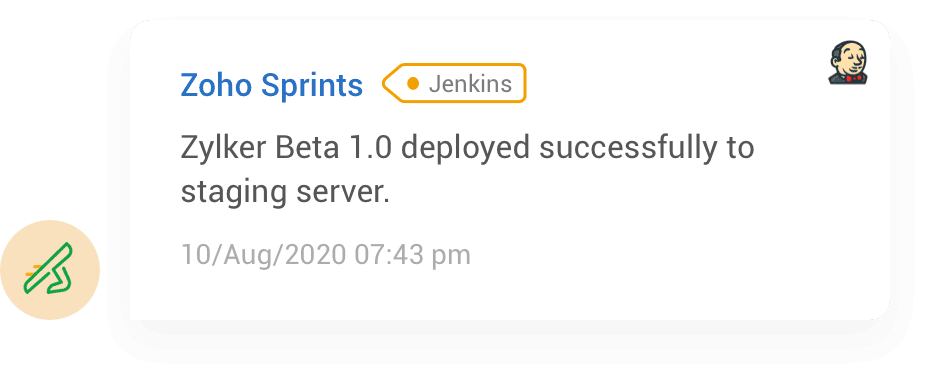930x380 pixels.
Task: Click the Jenkins tag label
Action: point(454,83)
